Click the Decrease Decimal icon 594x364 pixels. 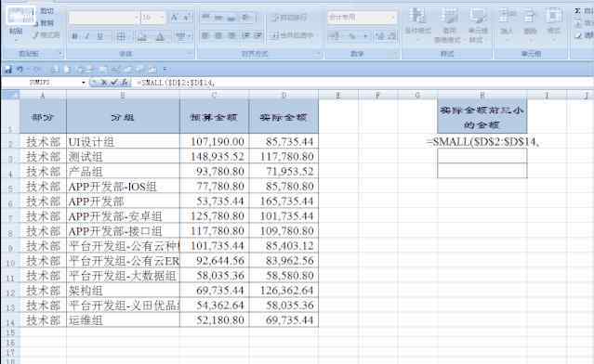tap(391, 36)
